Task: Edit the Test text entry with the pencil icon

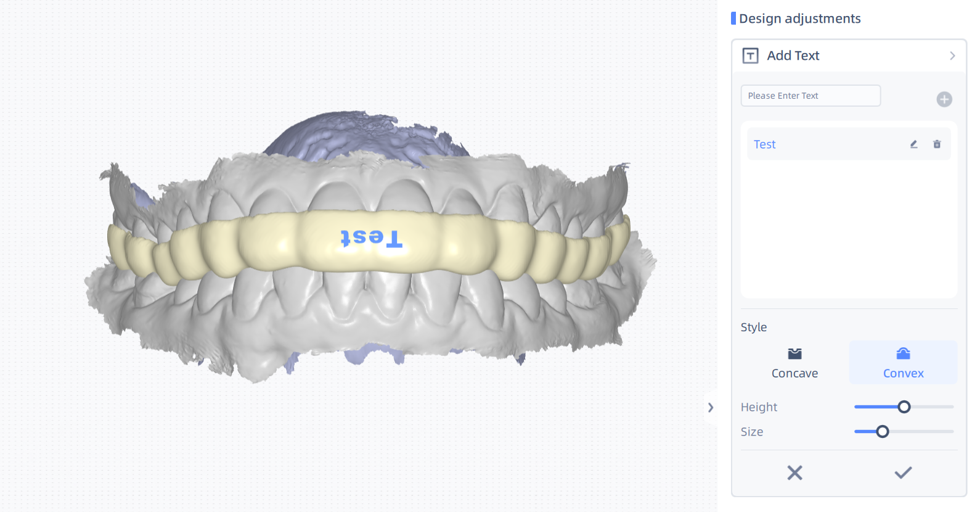Action: pos(914,144)
